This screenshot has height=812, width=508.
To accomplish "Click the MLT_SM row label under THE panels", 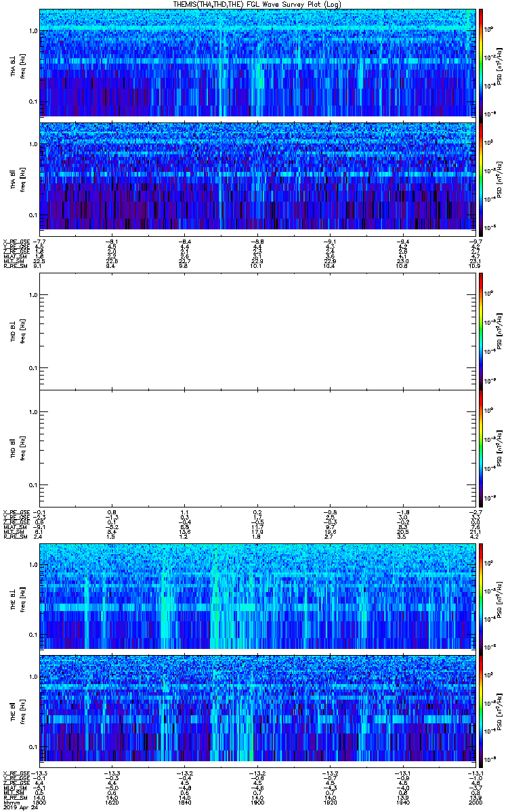I will (12, 793).
